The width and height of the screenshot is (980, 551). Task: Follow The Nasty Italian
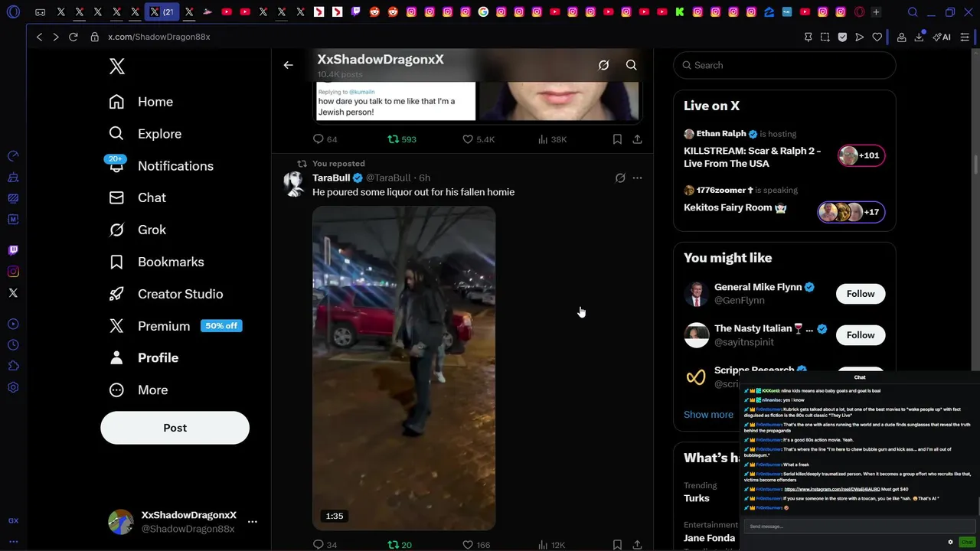coord(861,335)
